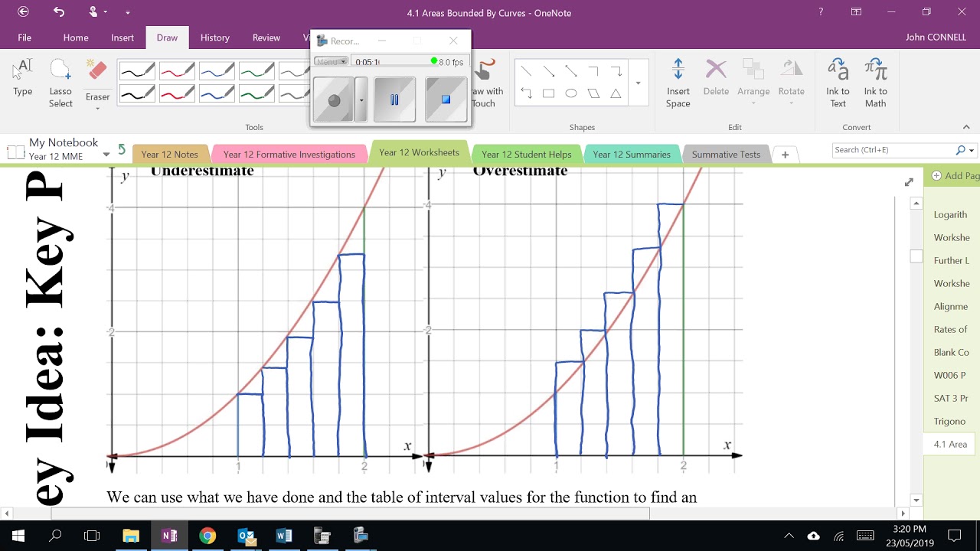Click the Insert Space tool
This screenshot has height=551, width=980.
pyautogui.click(x=678, y=83)
